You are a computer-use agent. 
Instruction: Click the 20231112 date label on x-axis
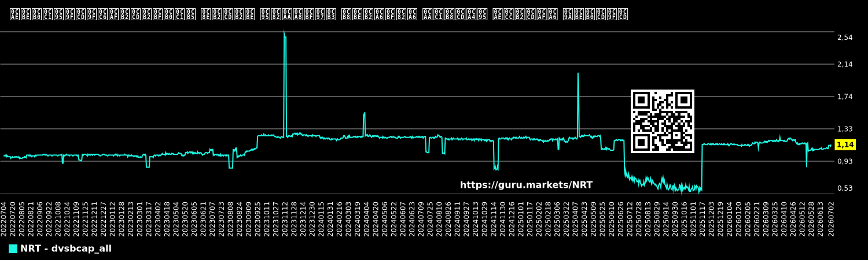pyautogui.click(x=285, y=219)
